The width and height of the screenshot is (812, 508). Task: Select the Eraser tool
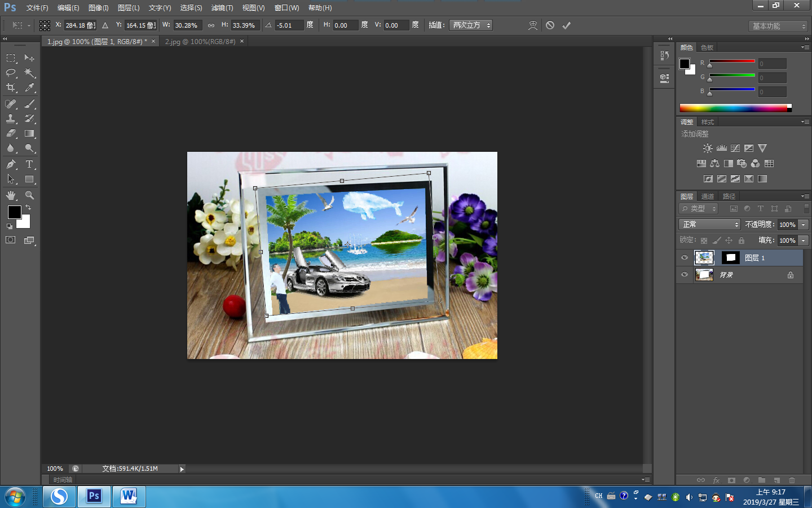11,134
